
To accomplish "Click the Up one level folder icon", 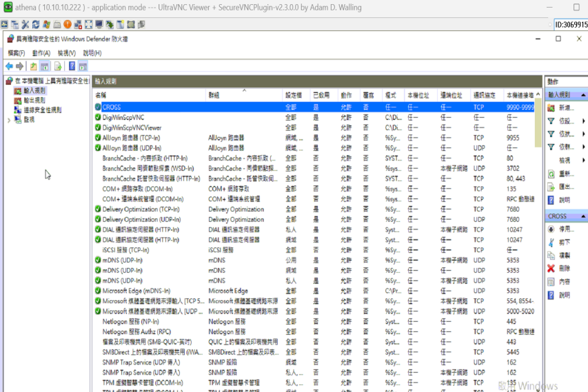I will (x=33, y=66).
